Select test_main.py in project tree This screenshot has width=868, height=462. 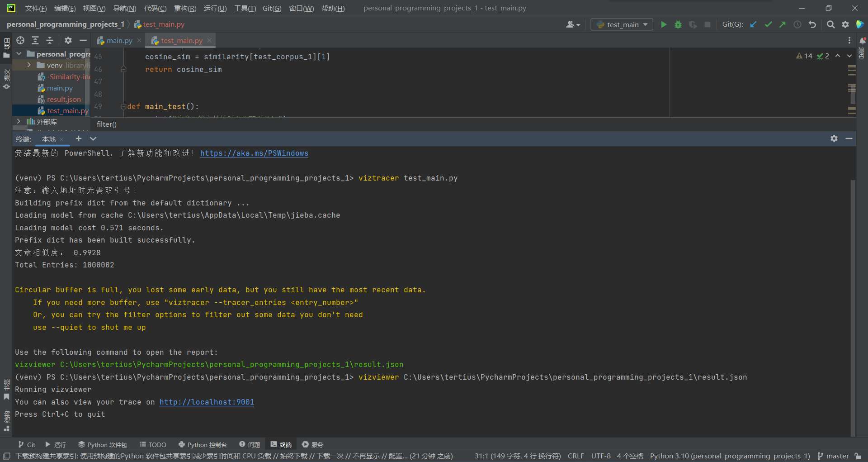[63, 111]
